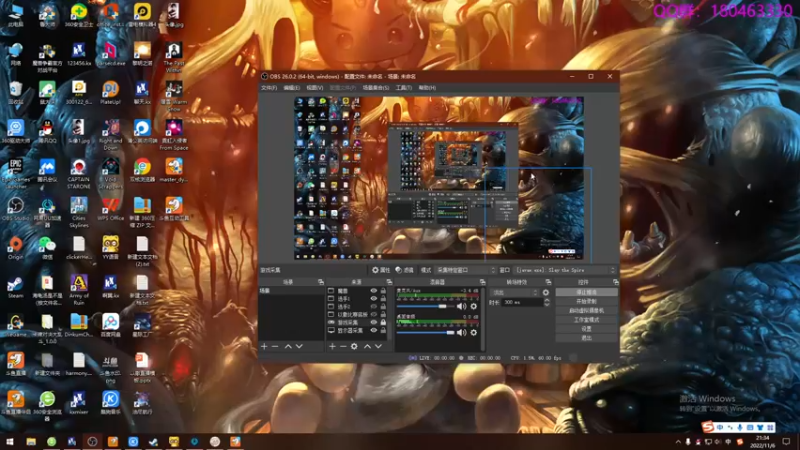
Task: Open 腾讯QQ penguin desktop icon
Action: pos(47,131)
